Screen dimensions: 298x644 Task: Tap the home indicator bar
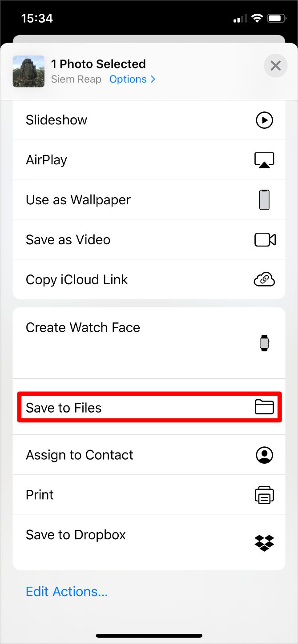click(x=149, y=636)
